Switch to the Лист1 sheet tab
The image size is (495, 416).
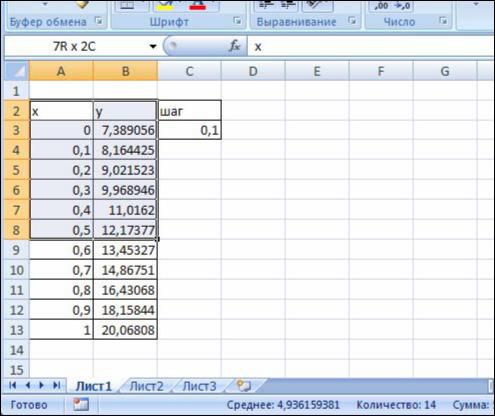(x=93, y=386)
